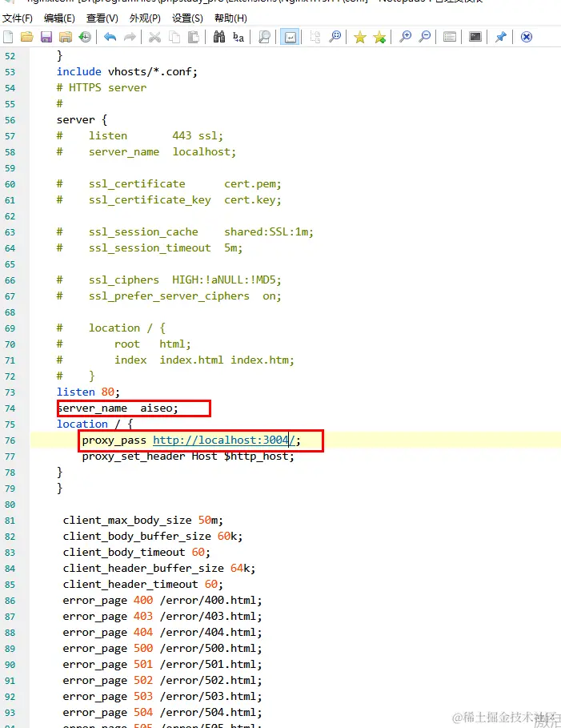
Task: Click the 'client_header_buffer_size 64k;' line
Action: tap(159, 569)
